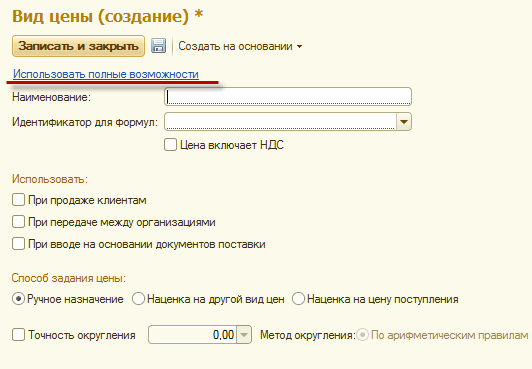Screen dimensions: 532x369
Task: Choose Наценка на цену поступления
Action: (298, 299)
